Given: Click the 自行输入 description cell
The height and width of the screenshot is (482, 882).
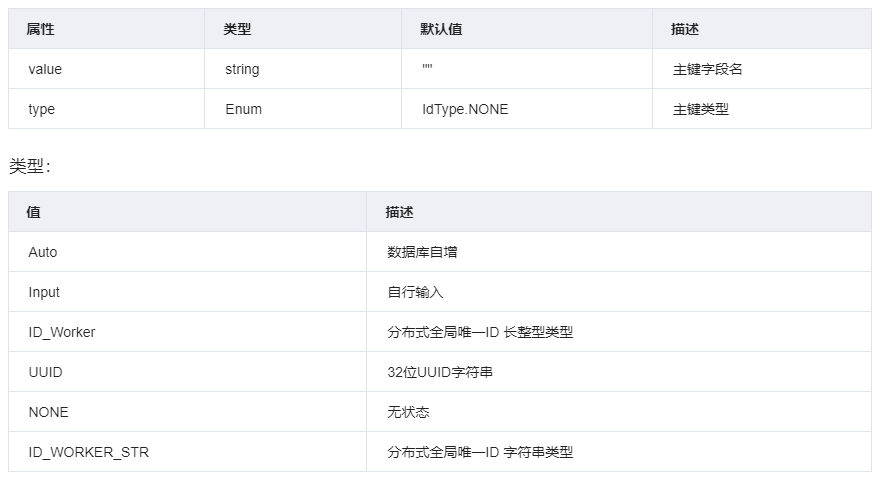Looking at the screenshot, I should click(415, 292).
